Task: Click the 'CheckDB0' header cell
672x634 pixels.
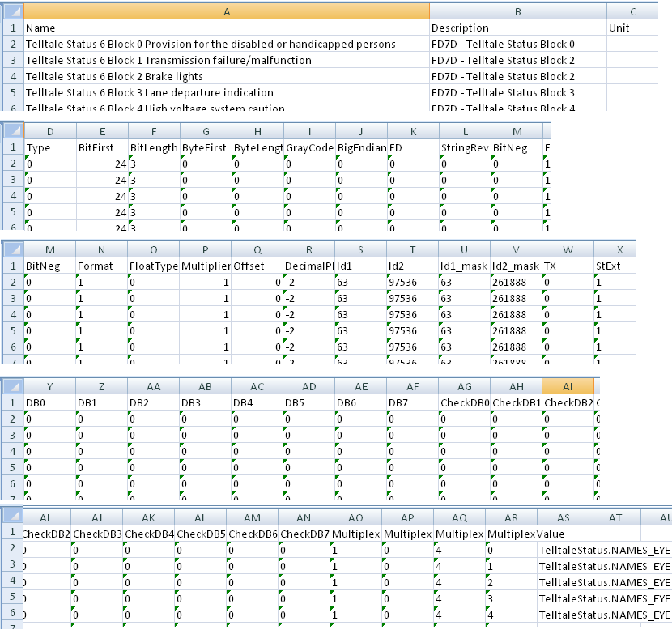Action: [x=465, y=403]
